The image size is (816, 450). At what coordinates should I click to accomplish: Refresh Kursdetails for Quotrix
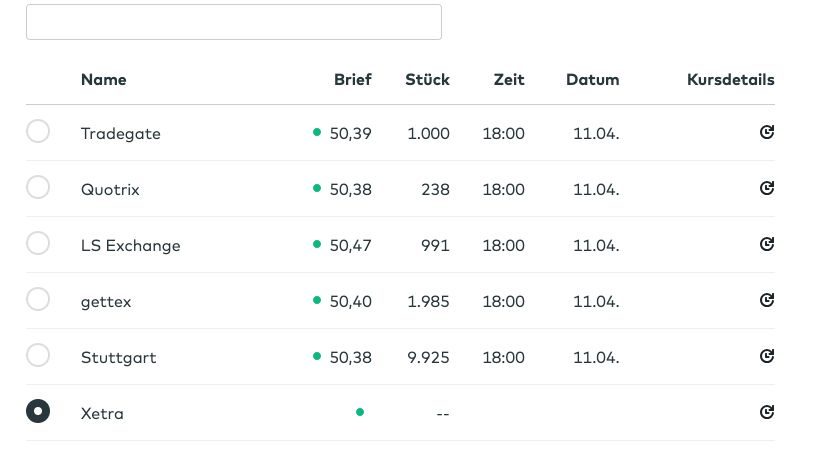(767, 188)
